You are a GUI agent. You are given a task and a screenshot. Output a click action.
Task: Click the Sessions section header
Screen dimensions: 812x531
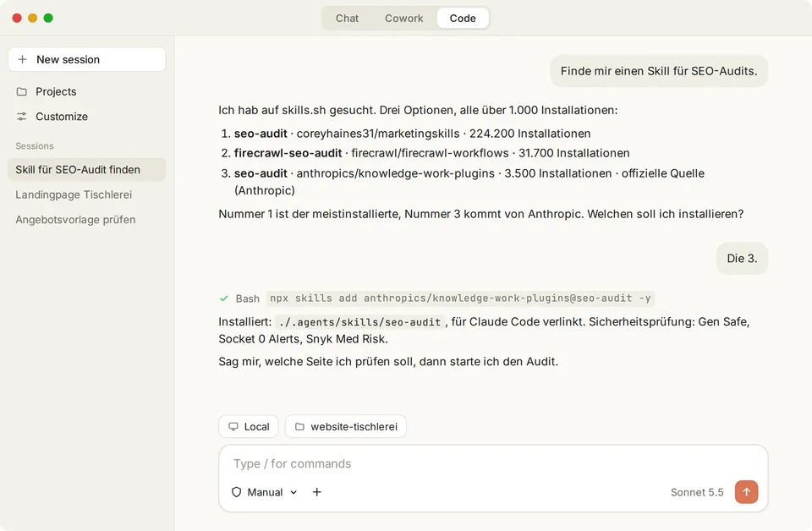(x=35, y=146)
